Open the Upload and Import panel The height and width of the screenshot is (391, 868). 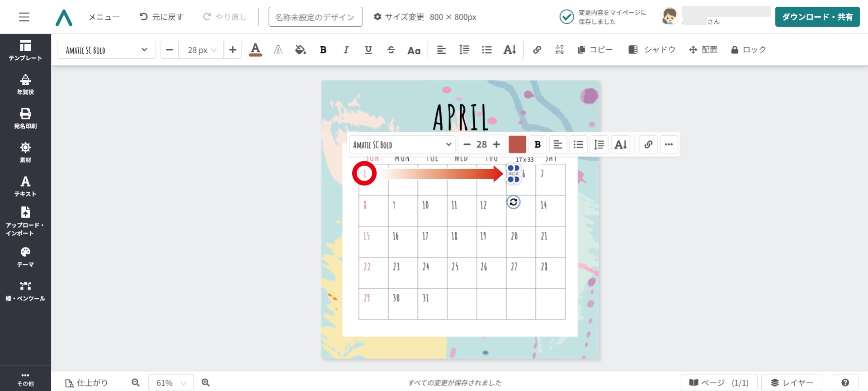point(25,221)
